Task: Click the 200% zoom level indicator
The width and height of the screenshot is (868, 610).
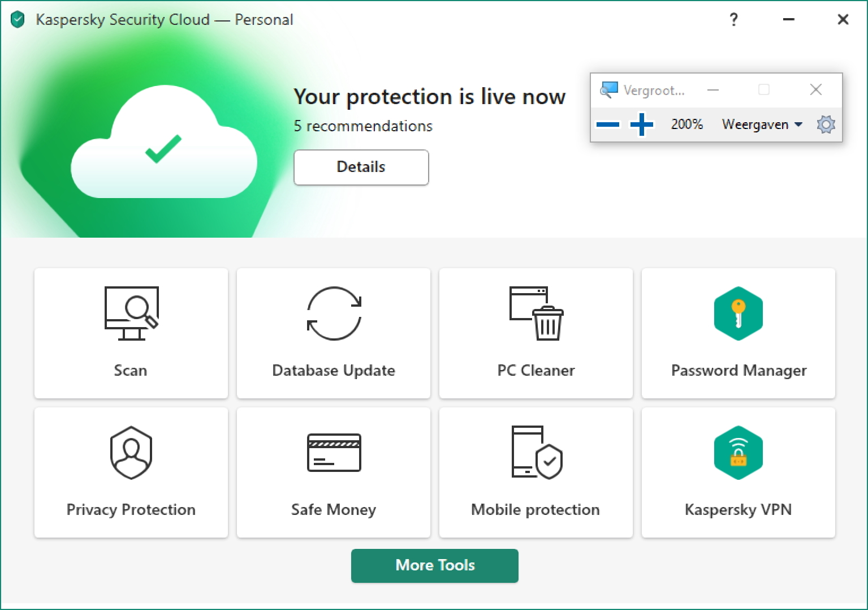Action: (x=686, y=124)
